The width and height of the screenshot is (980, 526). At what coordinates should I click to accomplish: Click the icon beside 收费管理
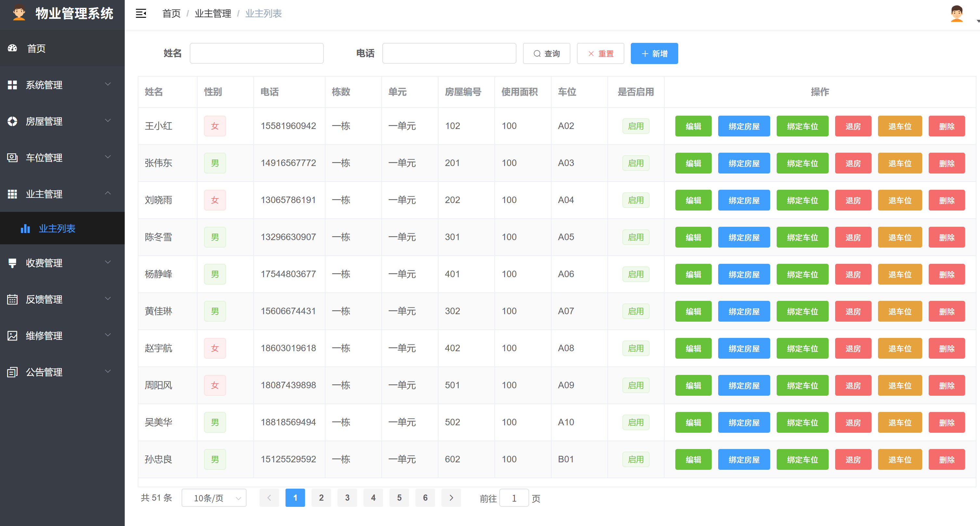tap(13, 263)
